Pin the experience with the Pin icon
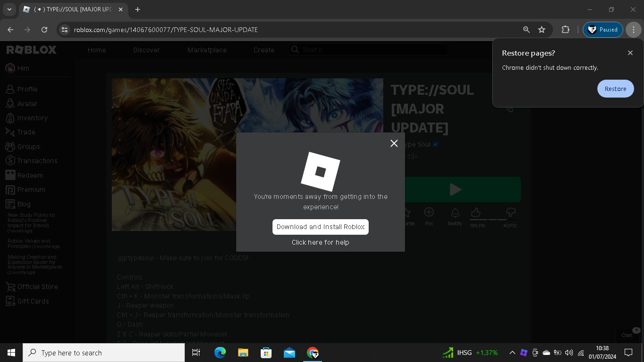 tap(429, 217)
